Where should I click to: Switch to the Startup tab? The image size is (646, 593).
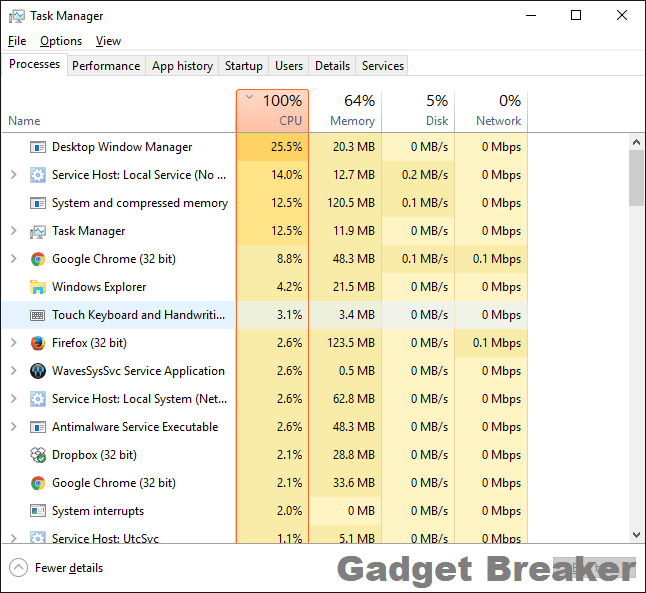point(244,66)
